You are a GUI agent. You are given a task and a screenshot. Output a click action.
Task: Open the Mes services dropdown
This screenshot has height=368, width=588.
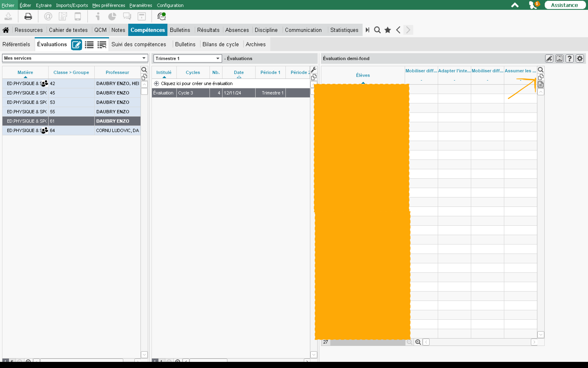pyautogui.click(x=75, y=58)
